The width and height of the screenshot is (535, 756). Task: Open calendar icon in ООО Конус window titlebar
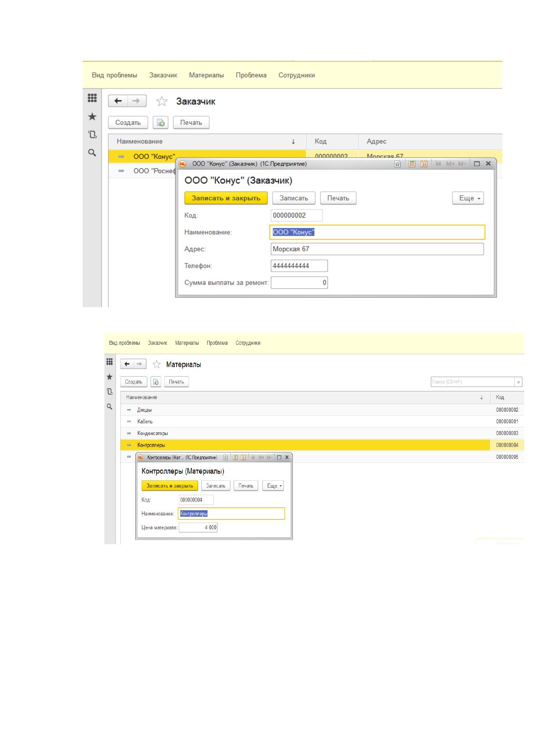pos(424,164)
